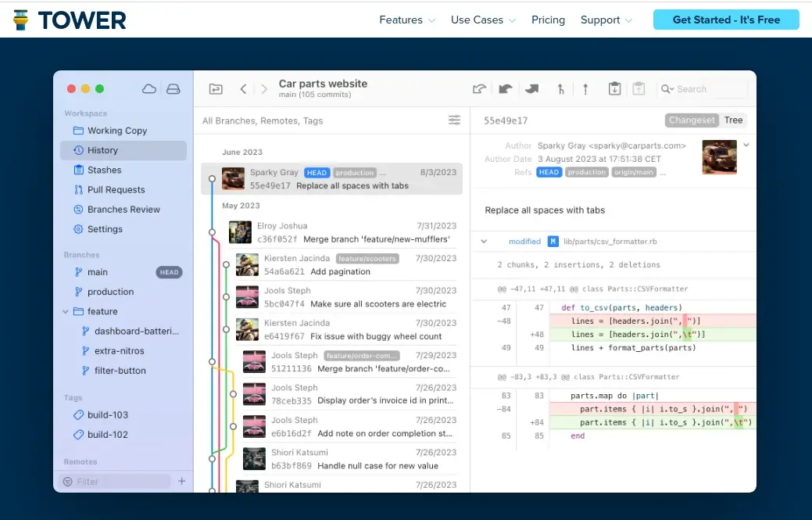Select the pull toolbar icon

560,89
